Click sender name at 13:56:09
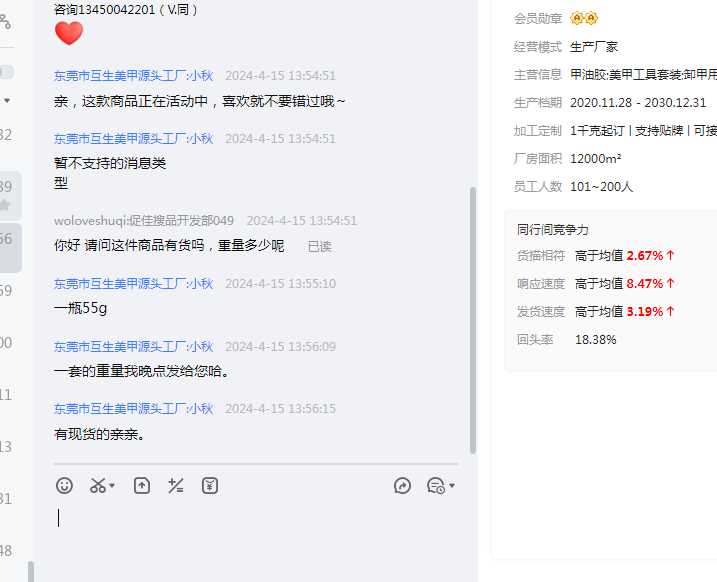The height and width of the screenshot is (582, 717). tap(134, 347)
